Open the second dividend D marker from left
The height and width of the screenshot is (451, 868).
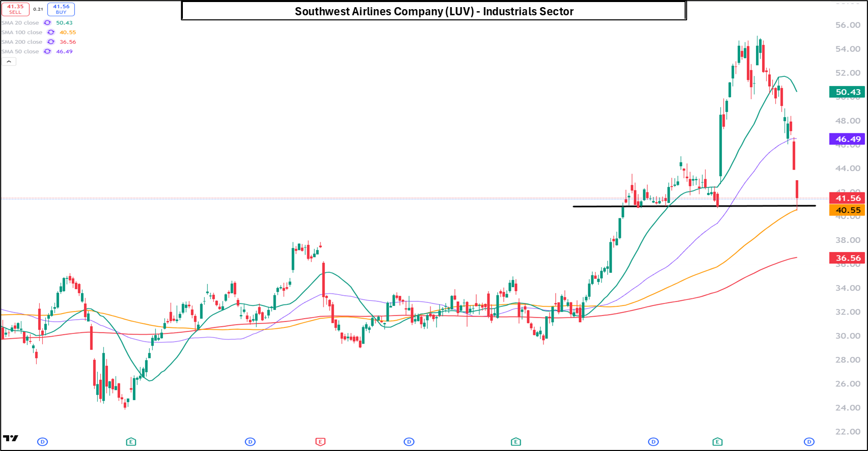pyautogui.click(x=250, y=442)
